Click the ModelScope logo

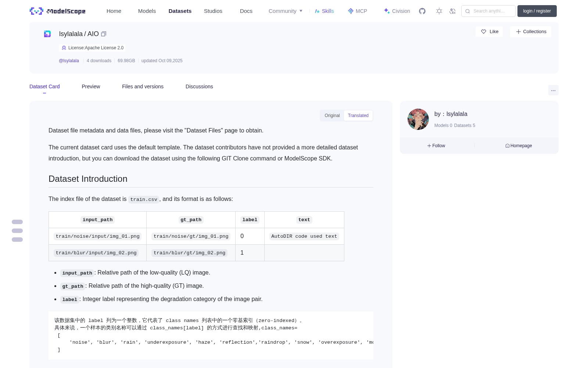57,11
